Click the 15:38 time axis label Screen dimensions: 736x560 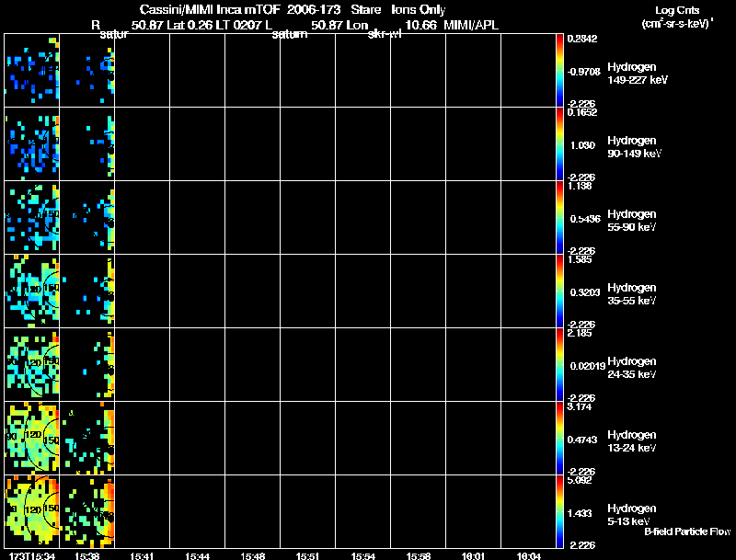(x=87, y=555)
